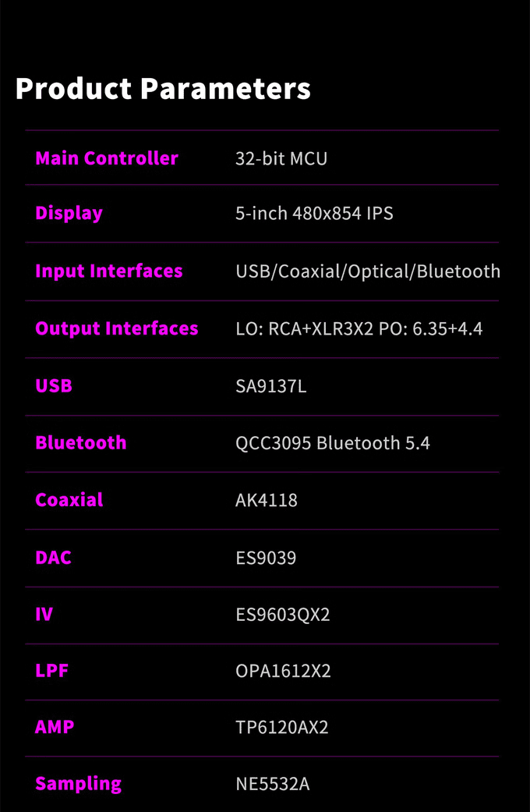
Task: Select the Coaxial row label
Action: pyautogui.click(x=69, y=500)
